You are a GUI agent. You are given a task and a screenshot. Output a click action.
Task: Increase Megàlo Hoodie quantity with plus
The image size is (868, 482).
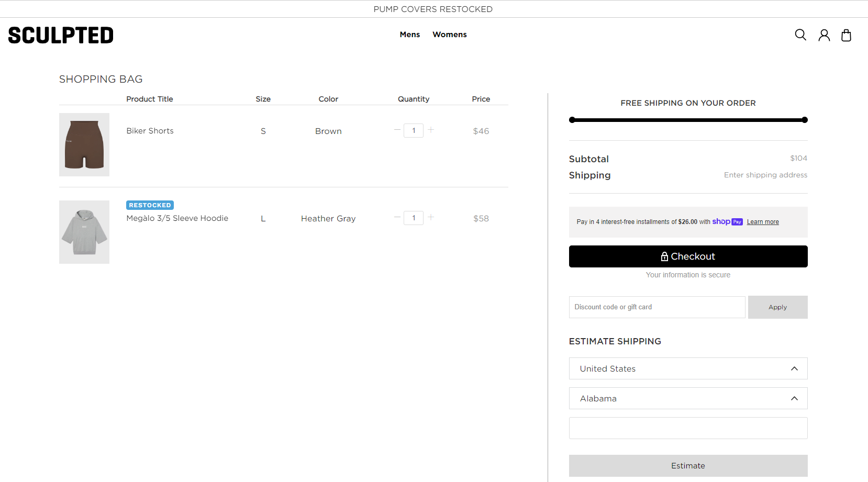[431, 217]
